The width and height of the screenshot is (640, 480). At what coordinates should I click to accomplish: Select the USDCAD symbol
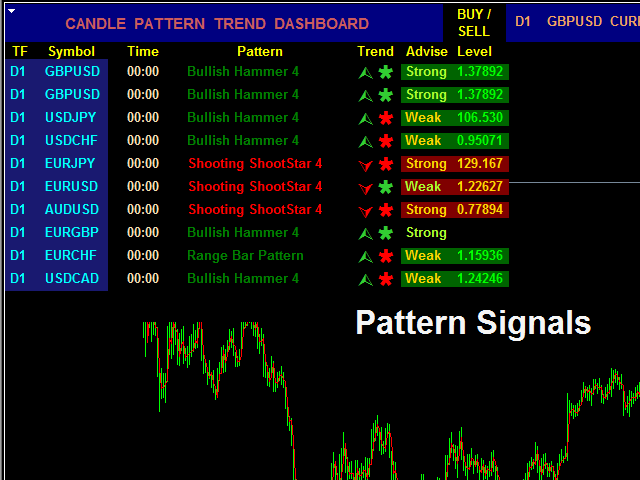click(72, 278)
